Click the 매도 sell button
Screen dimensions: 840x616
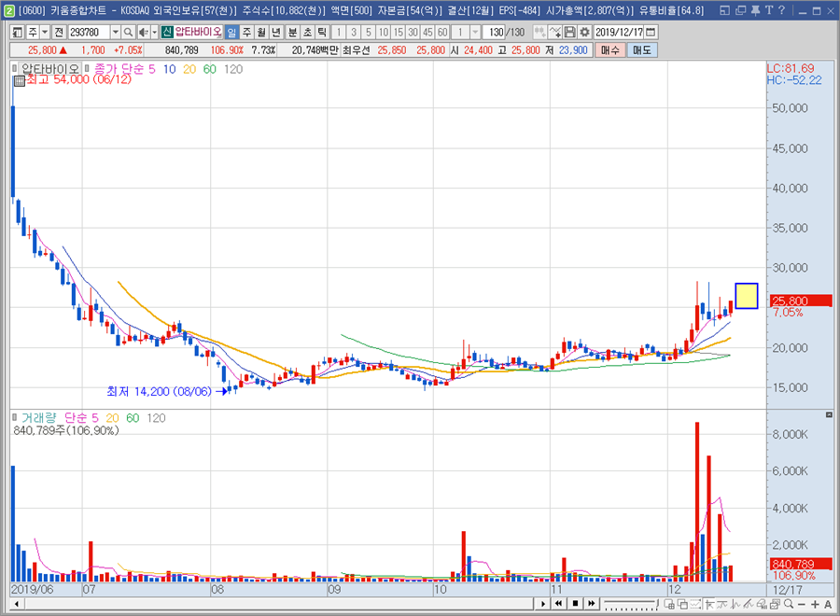click(x=642, y=50)
